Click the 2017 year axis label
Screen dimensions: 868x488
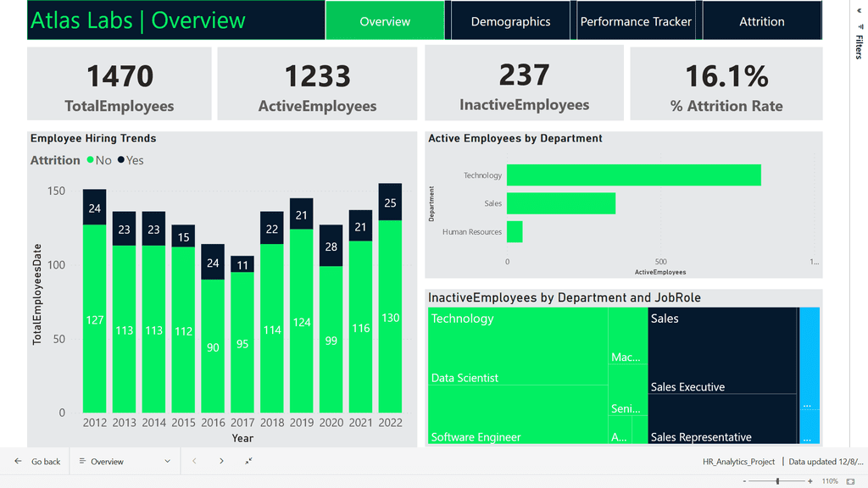(242, 423)
